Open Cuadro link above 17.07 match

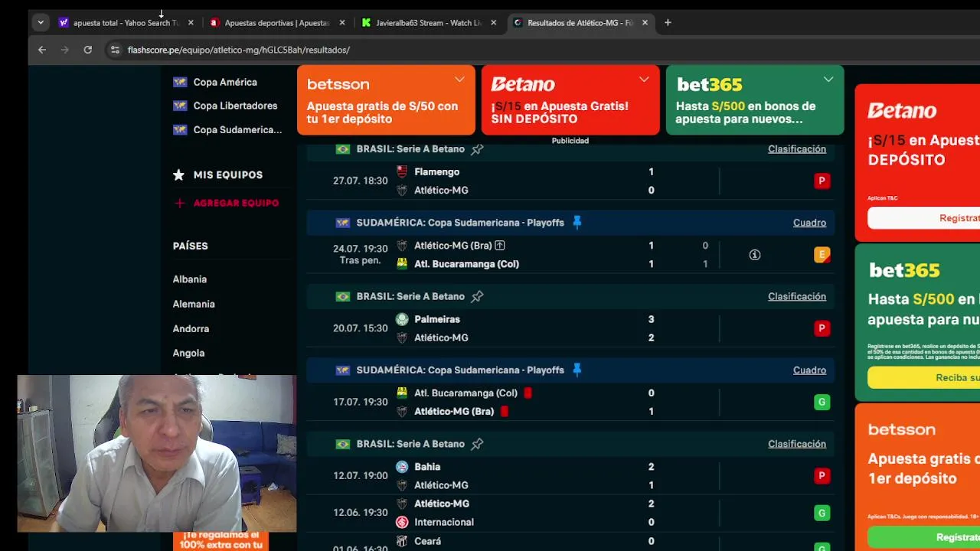tap(809, 370)
